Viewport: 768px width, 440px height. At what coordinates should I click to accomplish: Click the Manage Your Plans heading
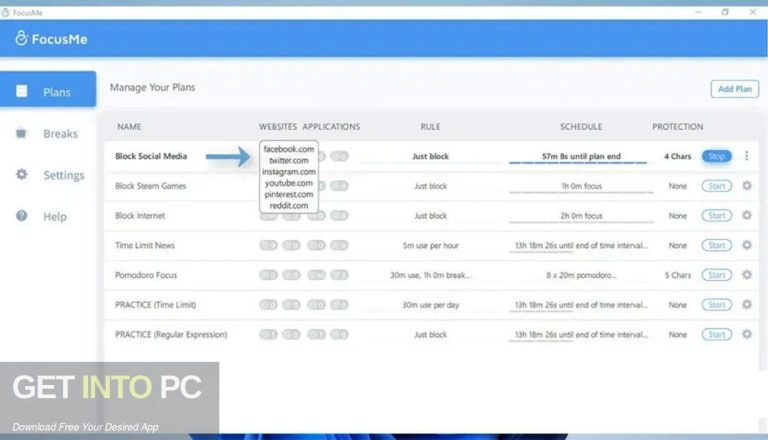pyautogui.click(x=152, y=87)
